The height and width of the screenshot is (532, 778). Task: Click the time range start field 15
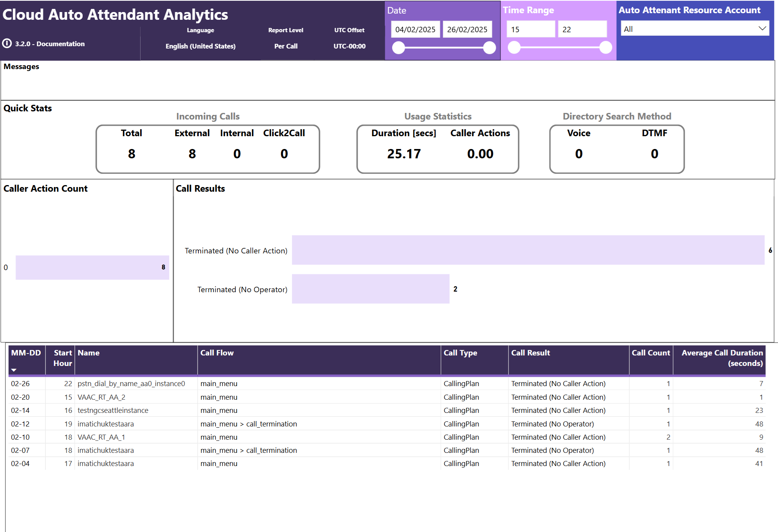(530, 29)
